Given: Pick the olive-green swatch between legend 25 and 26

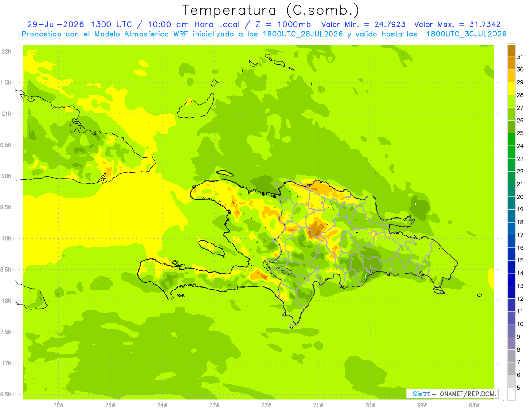Looking at the screenshot, I should (x=511, y=127).
